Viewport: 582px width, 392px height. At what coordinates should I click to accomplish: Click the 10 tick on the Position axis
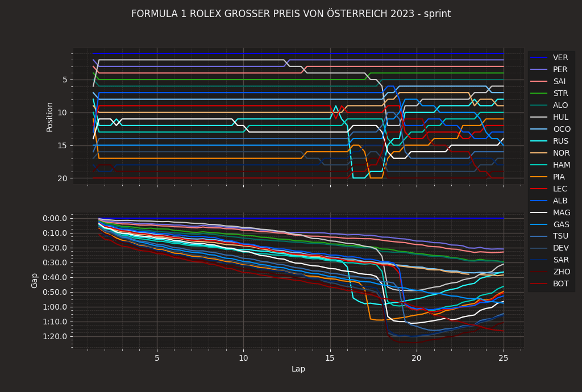click(63, 112)
